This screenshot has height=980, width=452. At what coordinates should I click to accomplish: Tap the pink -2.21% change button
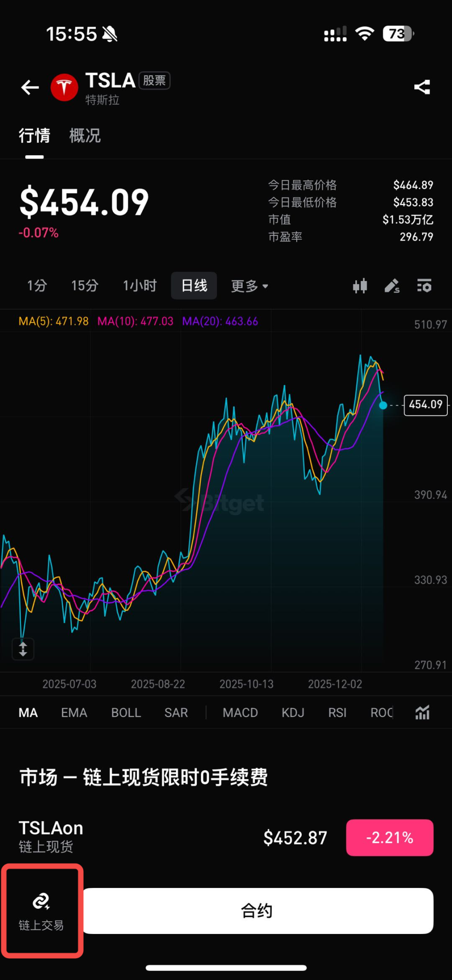pos(390,838)
